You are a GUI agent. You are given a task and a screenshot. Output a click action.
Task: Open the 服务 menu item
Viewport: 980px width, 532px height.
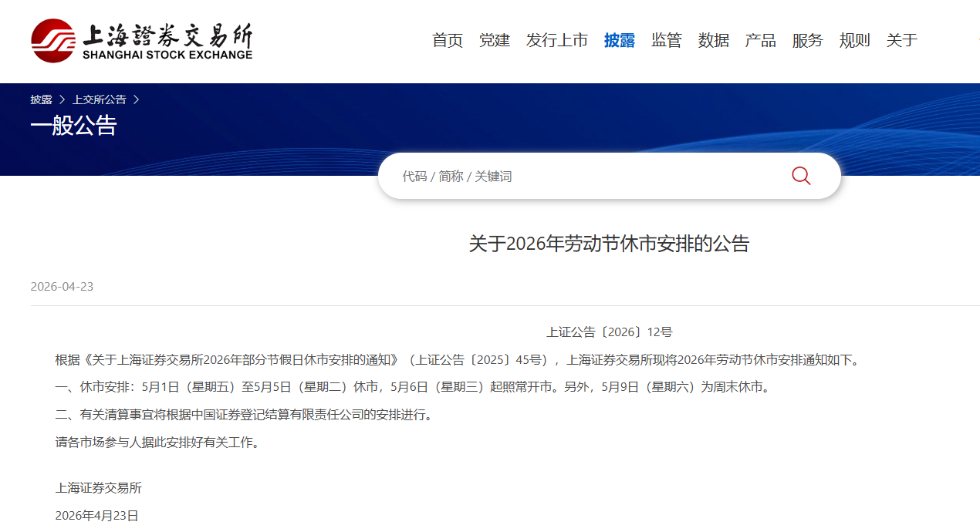click(x=807, y=41)
